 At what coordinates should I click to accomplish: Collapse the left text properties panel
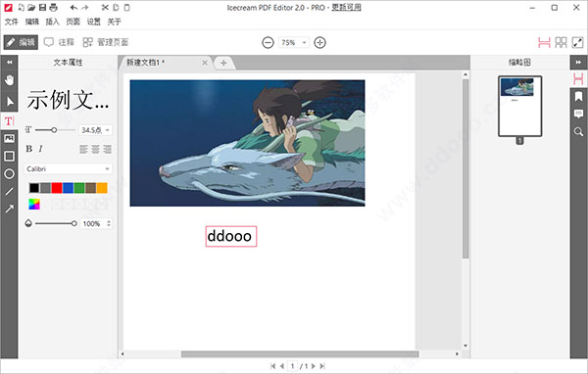click(10, 63)
